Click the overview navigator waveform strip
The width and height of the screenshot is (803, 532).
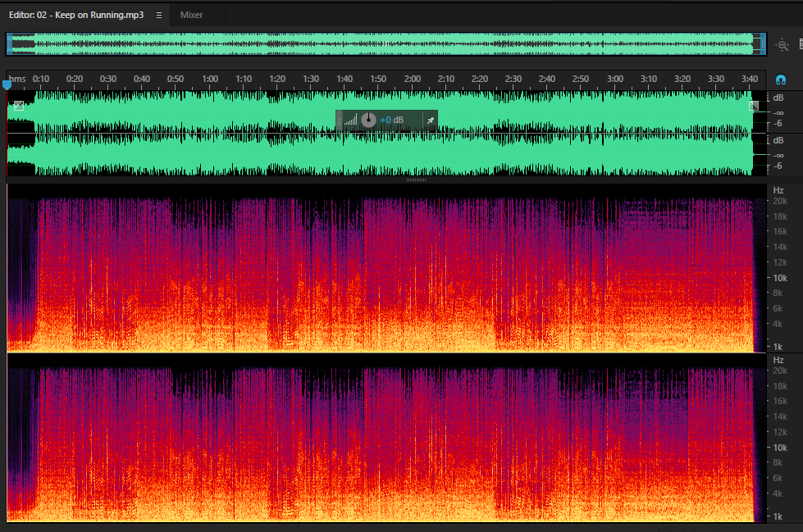386,44
